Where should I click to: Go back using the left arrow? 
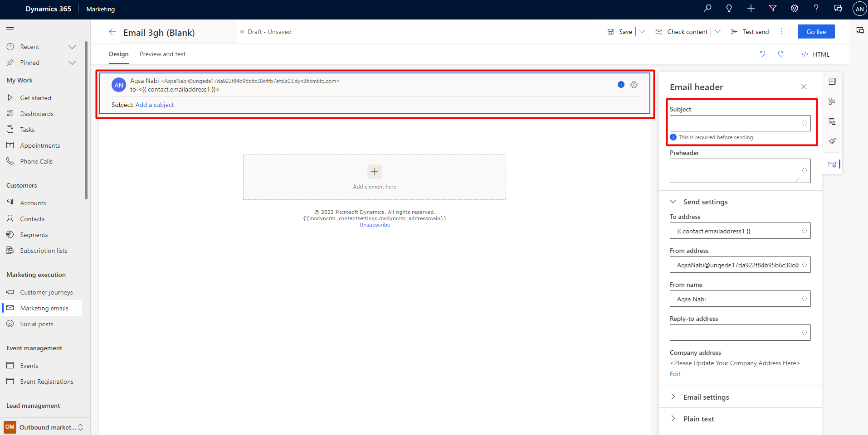tap(112, 32)
